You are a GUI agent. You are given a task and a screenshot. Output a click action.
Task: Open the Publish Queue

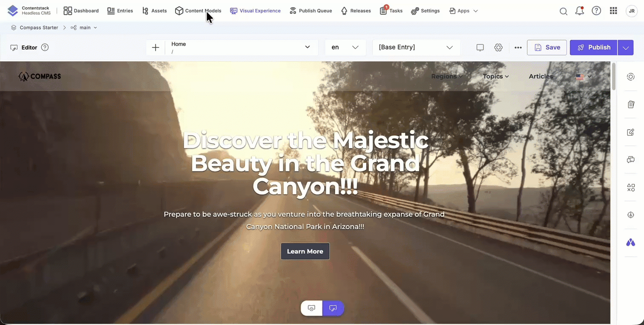click(x=310, y=11)
